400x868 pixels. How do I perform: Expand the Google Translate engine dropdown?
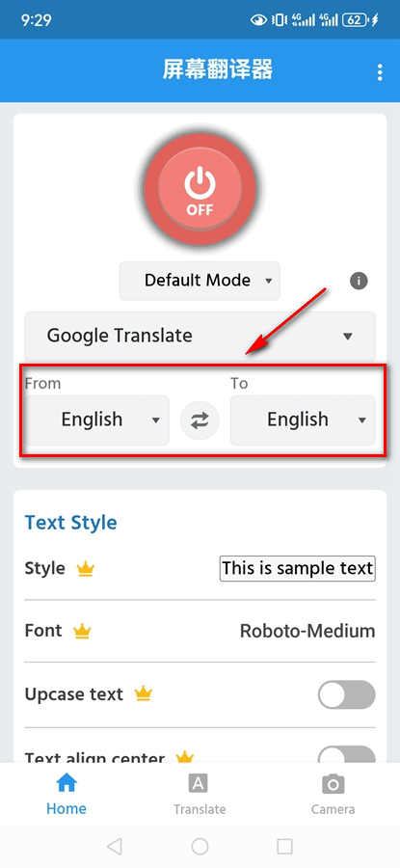point(200,336)
